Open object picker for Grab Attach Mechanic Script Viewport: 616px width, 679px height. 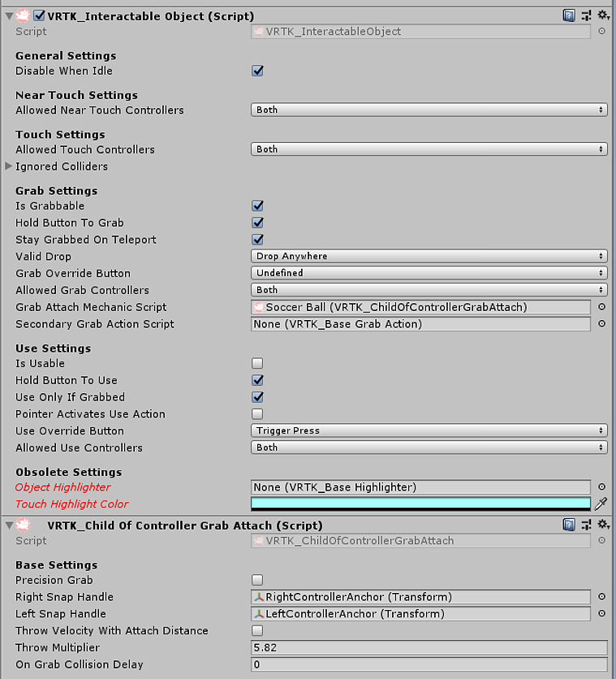point(601,307)
